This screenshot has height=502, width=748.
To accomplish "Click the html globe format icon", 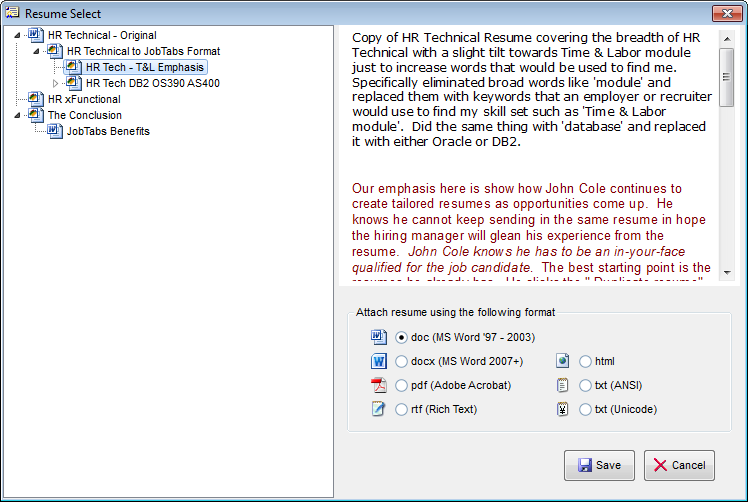I will tap(563, 361).
